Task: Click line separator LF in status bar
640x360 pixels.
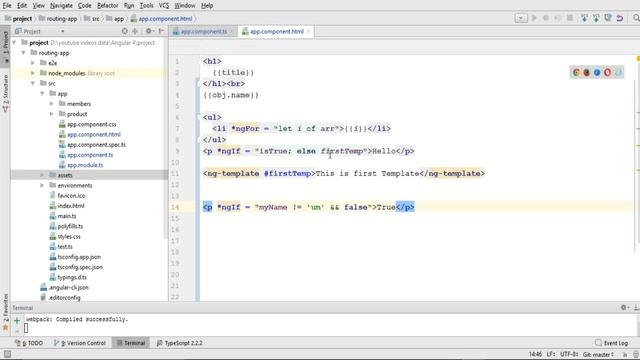Action: pyautogui.click(x=551, y=354)
